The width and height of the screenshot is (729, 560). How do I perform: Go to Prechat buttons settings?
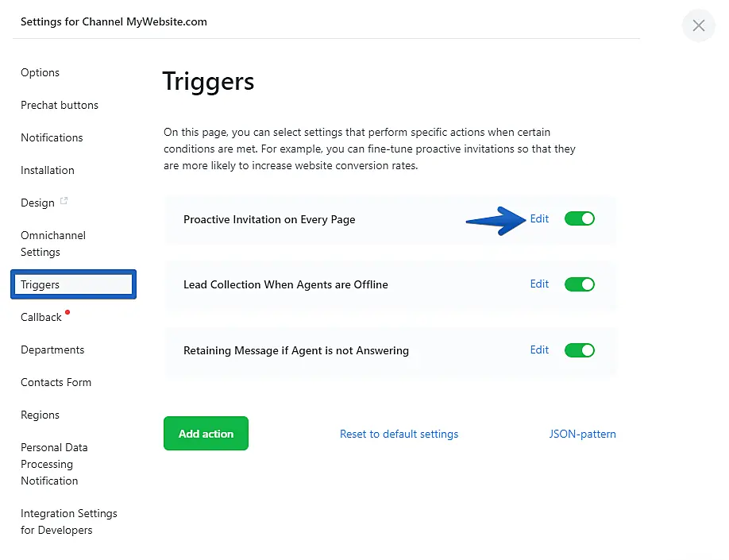pyautogui.click(x=60, y=105)
